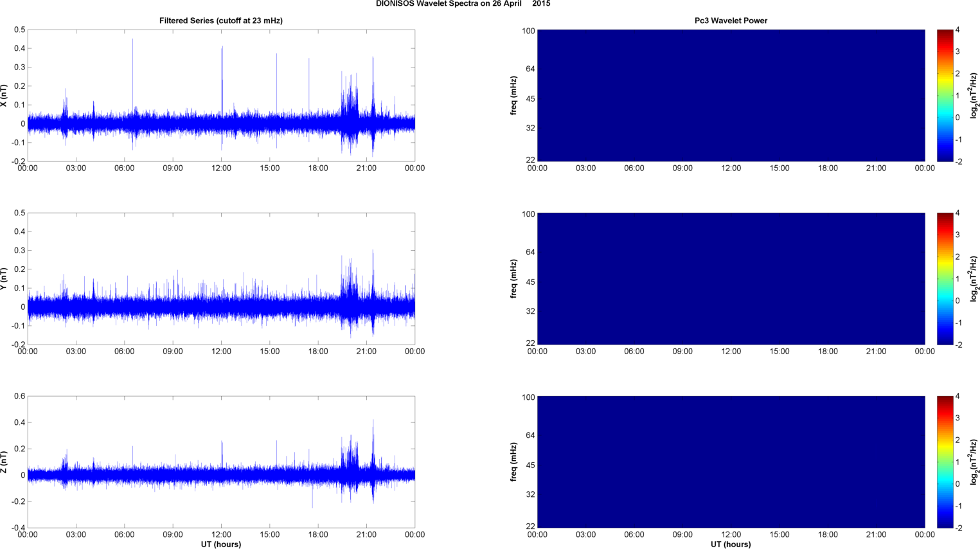980x549 pixels.
Task: Click the middle wavelet panel's 'freq (mHz)' label
Action: (514, 279)
